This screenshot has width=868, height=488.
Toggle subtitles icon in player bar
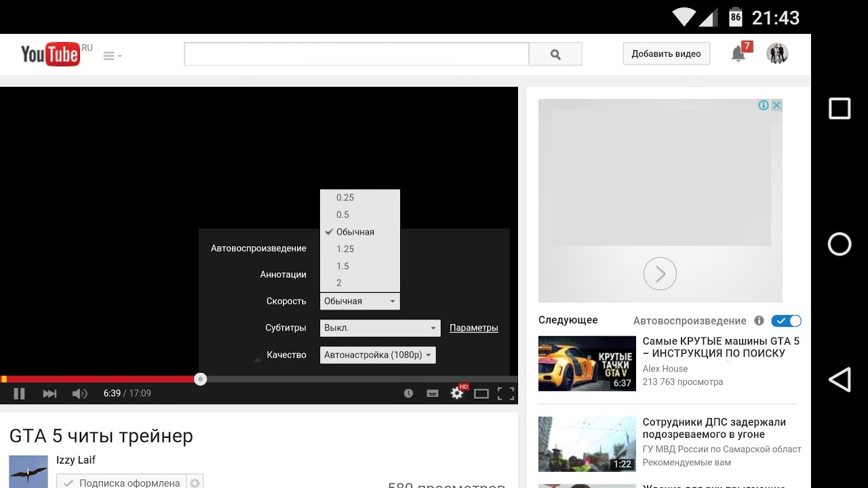coord(432,393)
